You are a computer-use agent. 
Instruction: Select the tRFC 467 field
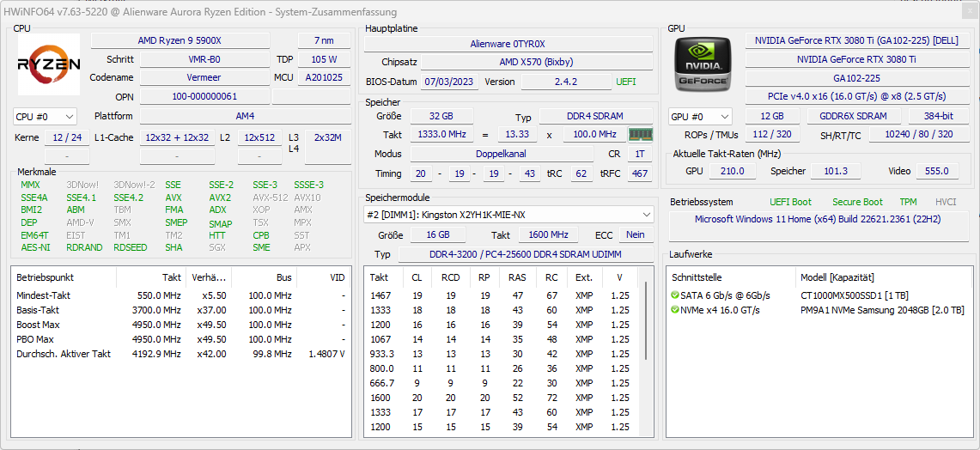[x=640, y=173]
